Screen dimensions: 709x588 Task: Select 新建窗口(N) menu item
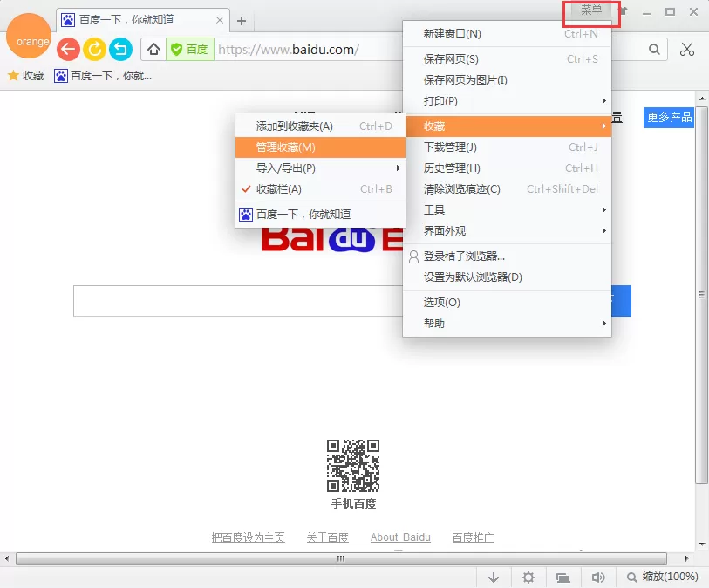click(x=507, y=34)
